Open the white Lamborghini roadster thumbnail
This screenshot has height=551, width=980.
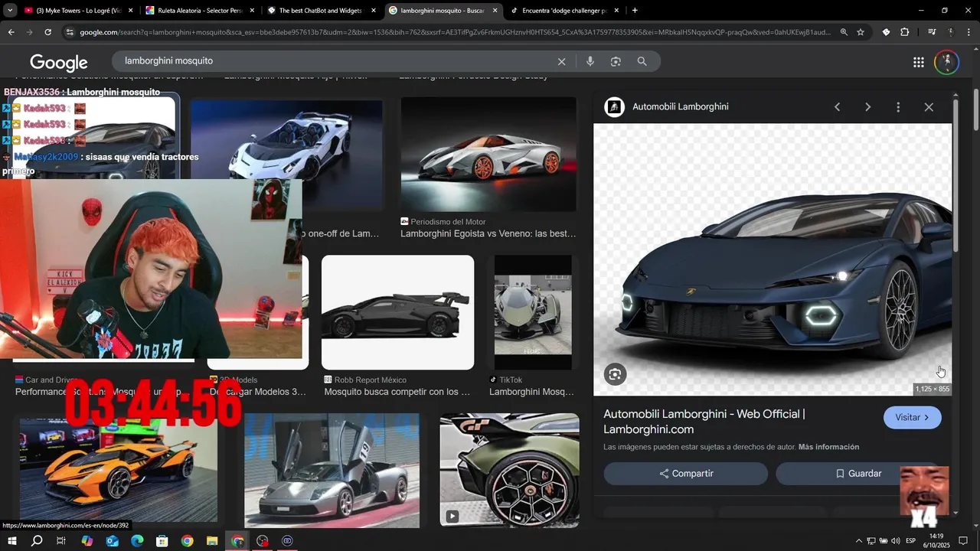coord(286,155)
